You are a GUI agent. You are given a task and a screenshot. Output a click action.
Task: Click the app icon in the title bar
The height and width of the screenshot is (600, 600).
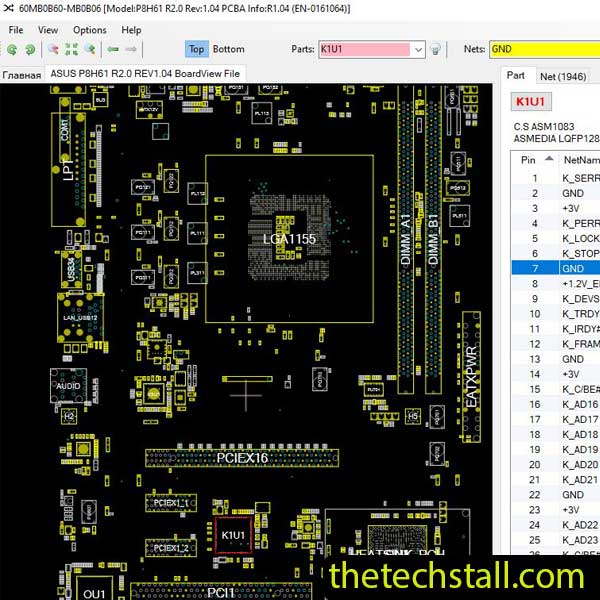[x=8, y=8]
